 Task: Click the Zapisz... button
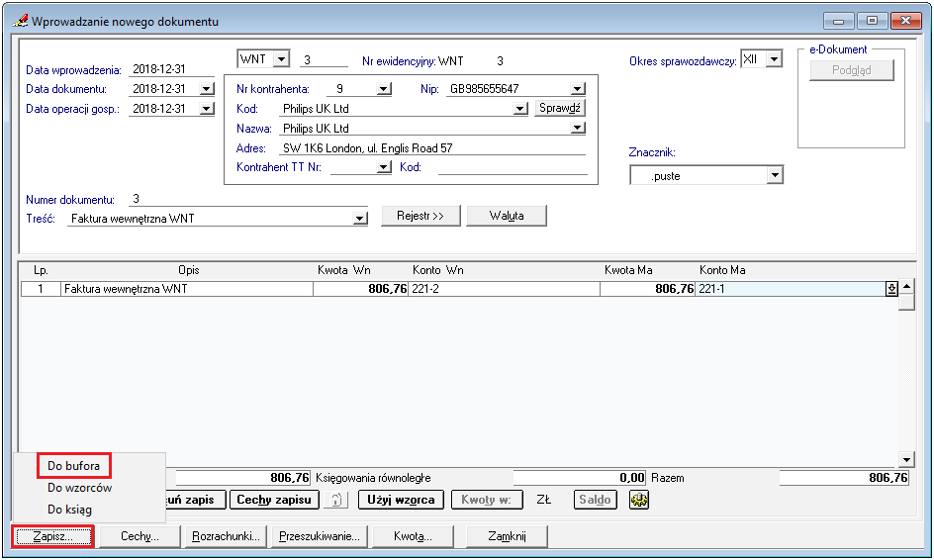pos(52,536)
